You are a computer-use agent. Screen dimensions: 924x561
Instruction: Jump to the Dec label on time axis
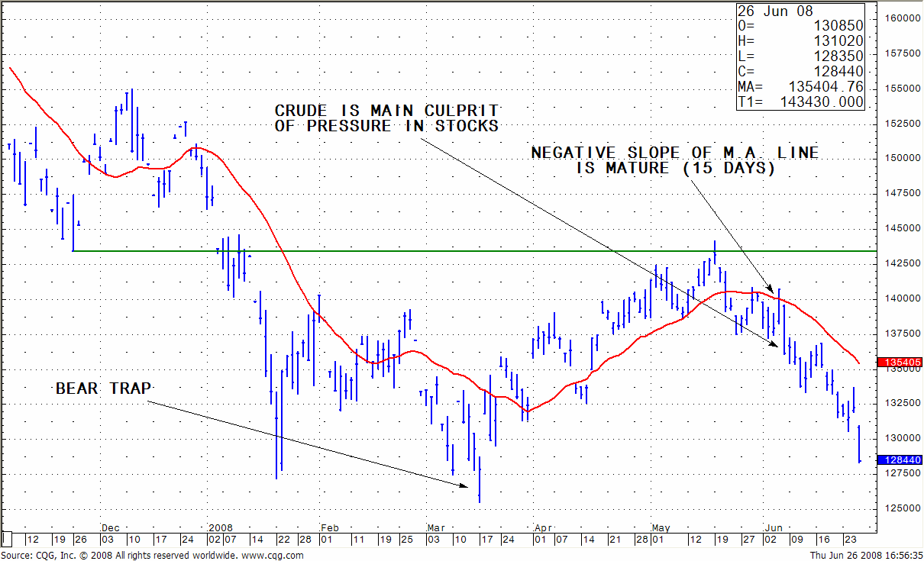point(111,527)
